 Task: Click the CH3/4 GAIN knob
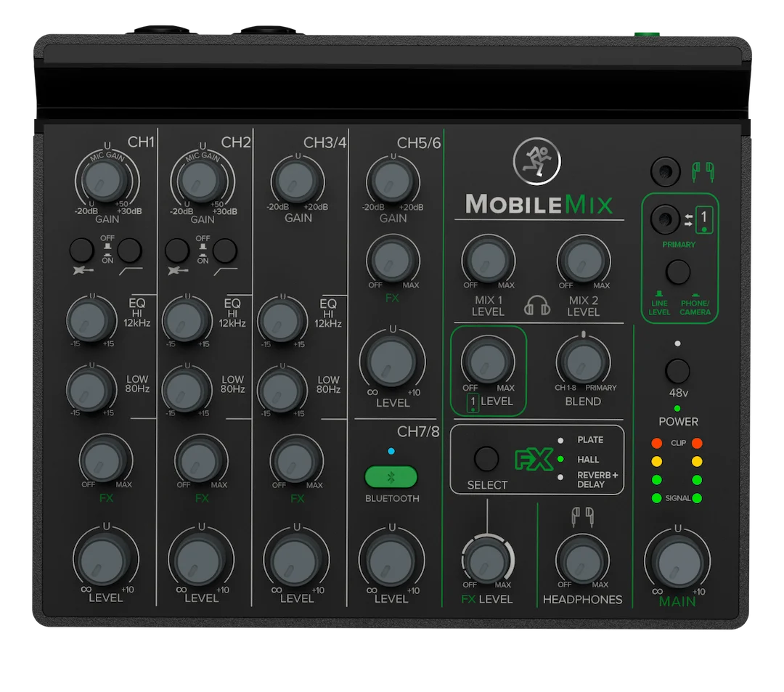pyautogui.click(x=297, y=181)
